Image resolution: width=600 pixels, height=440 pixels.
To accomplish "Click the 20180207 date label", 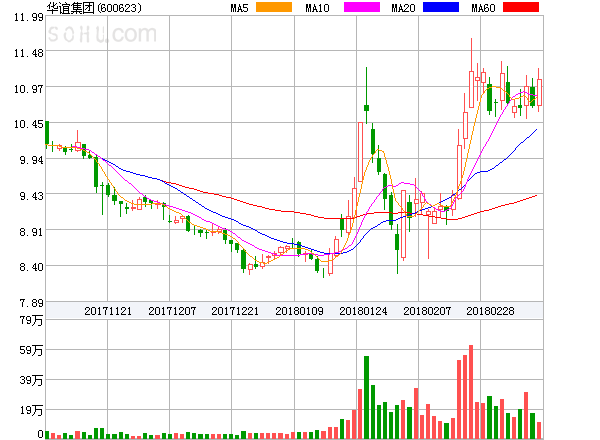I will [427, 311].
